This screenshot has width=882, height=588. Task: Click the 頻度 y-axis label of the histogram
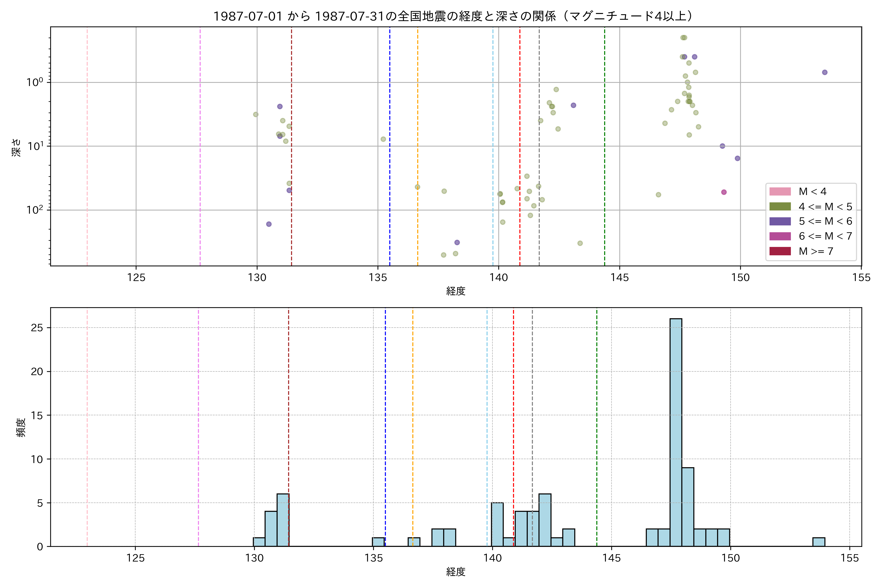pos(21,427)
